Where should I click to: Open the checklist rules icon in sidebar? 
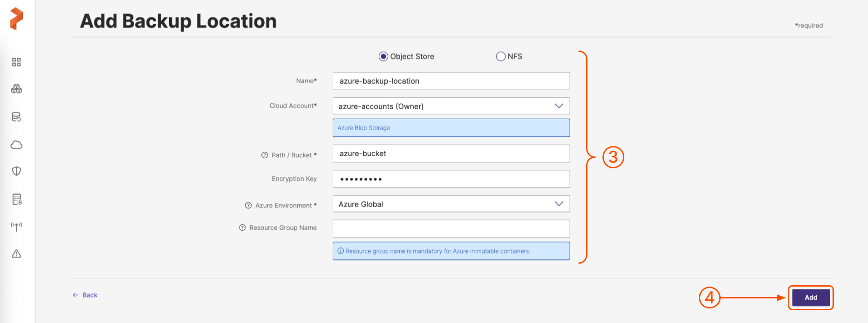[16, 199]
